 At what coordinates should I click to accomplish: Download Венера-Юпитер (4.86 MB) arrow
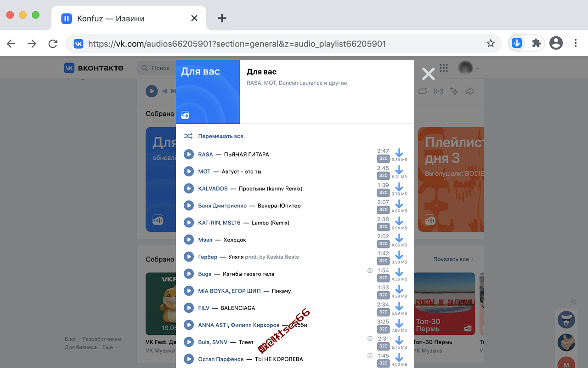pyautogui.click(x=399, y=204)
